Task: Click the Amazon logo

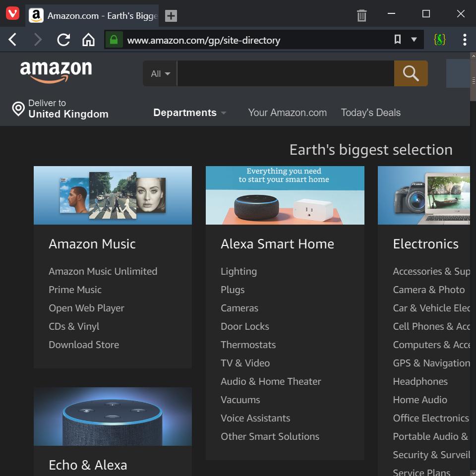Action: coord(56,71)
